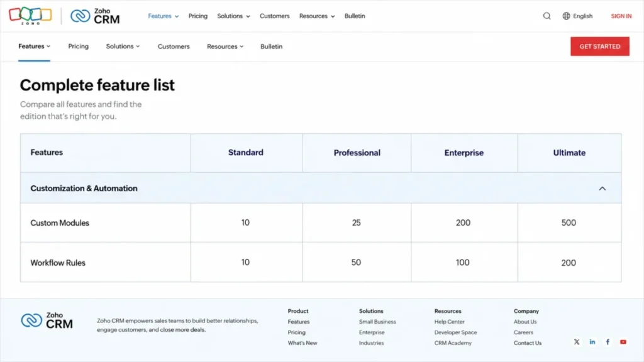Screen dimensions: 644x362
Task: Click the Ultimate column header
Action: 569,153
